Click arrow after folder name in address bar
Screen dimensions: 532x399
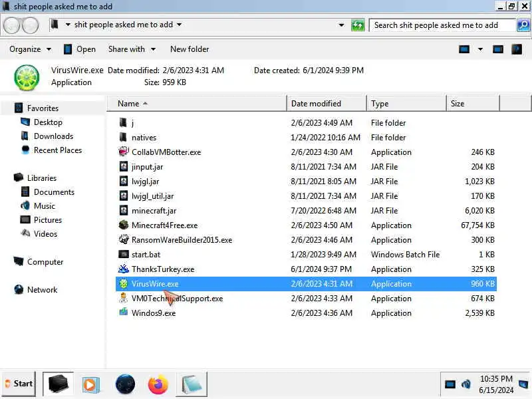[179, 25]
